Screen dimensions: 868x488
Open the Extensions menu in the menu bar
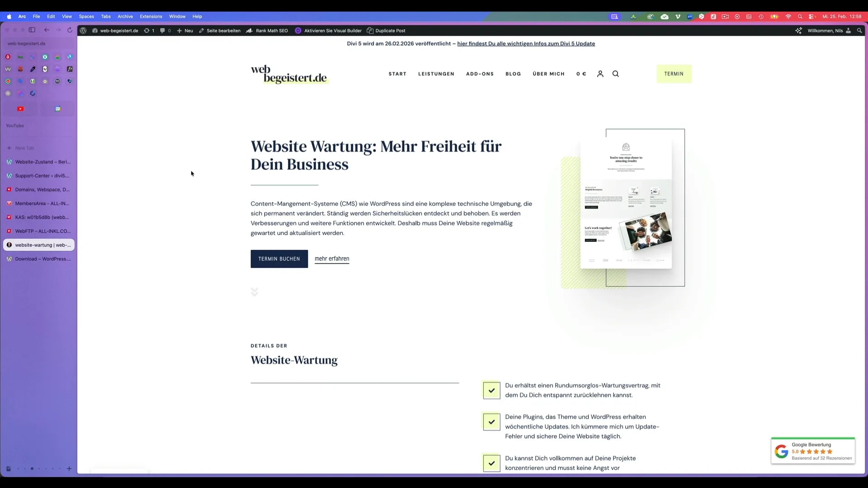click(151, 16)
